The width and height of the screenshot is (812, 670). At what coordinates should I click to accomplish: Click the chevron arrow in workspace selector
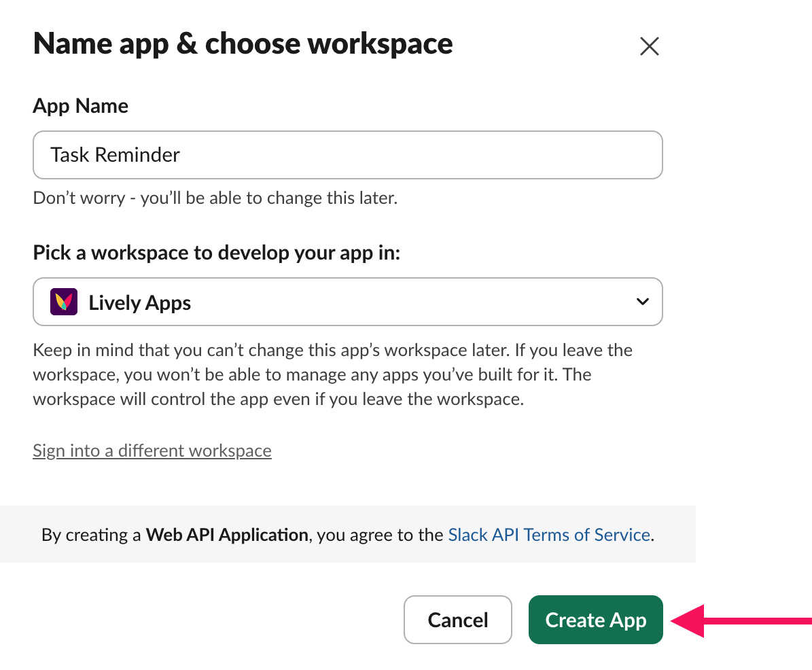tap(642, 302)
